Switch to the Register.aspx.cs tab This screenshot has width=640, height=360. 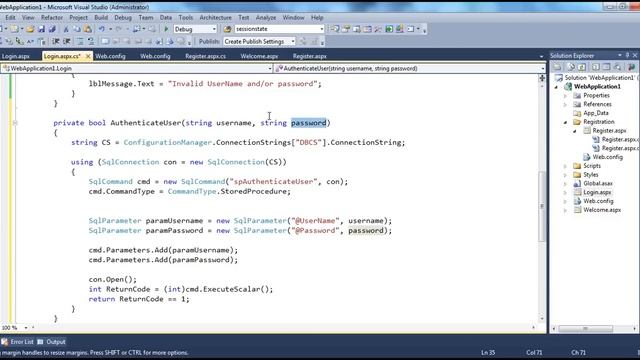[x=205, y=56]
